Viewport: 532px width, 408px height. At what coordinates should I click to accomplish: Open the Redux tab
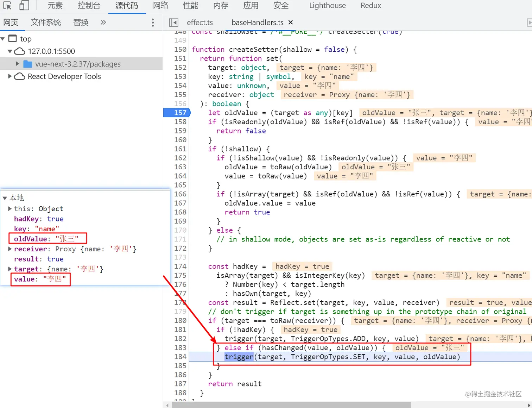[x=371, y=6]
